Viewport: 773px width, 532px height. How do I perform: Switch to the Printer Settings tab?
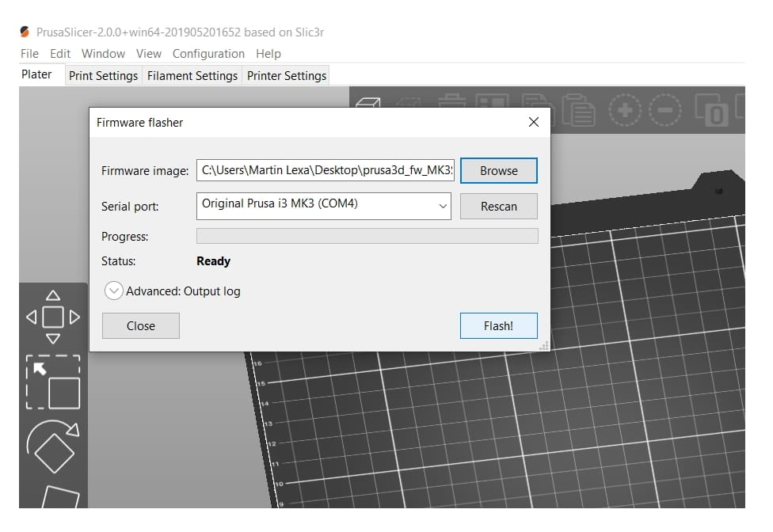point(287,76)
